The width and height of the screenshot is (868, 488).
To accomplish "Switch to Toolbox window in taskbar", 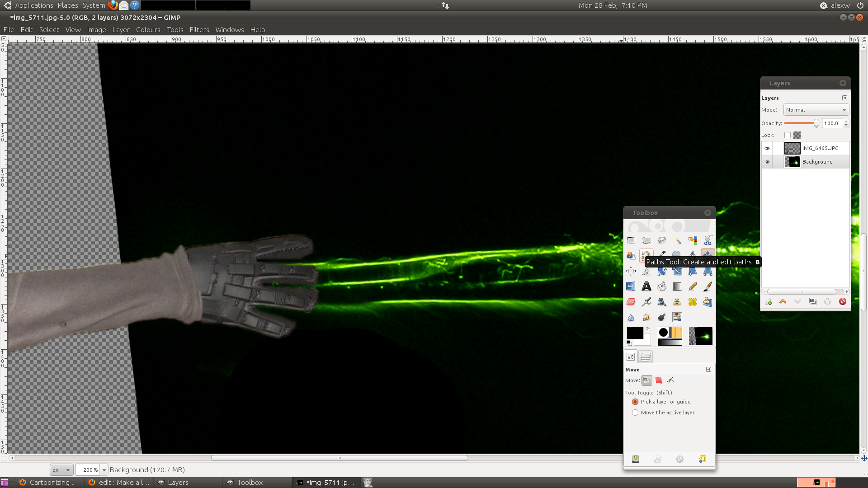I will 258,483.
